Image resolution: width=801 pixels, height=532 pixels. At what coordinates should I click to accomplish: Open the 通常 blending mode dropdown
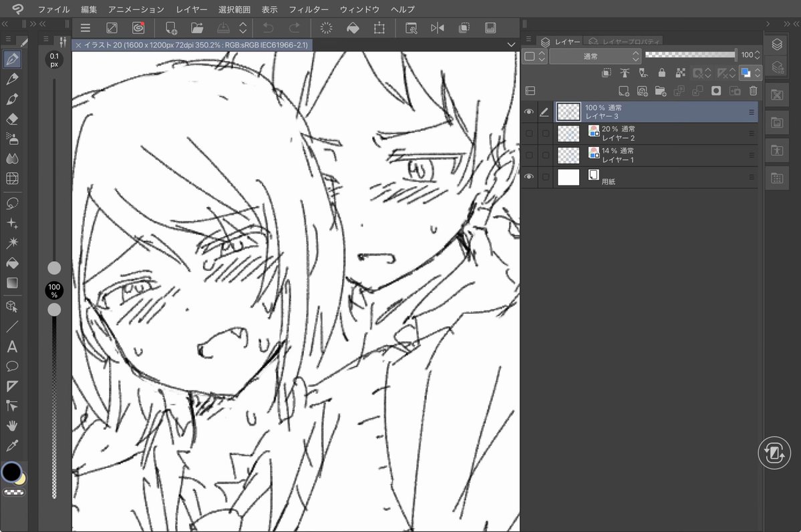595,56
